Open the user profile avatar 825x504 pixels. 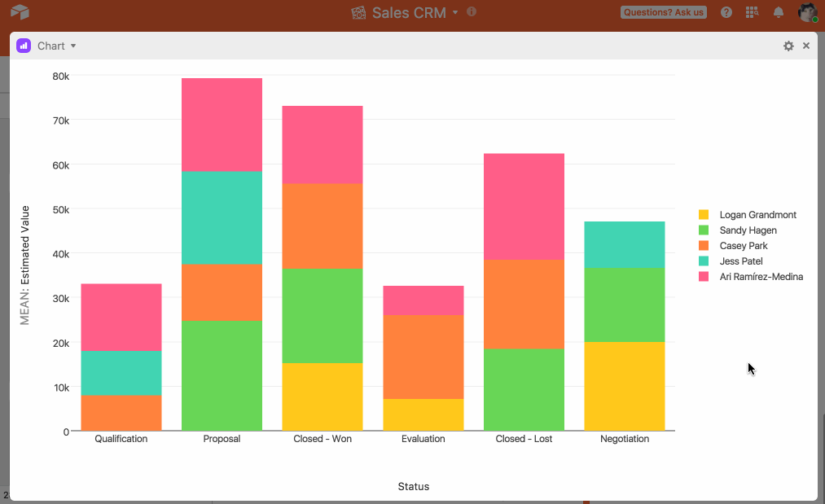point(808,12)
